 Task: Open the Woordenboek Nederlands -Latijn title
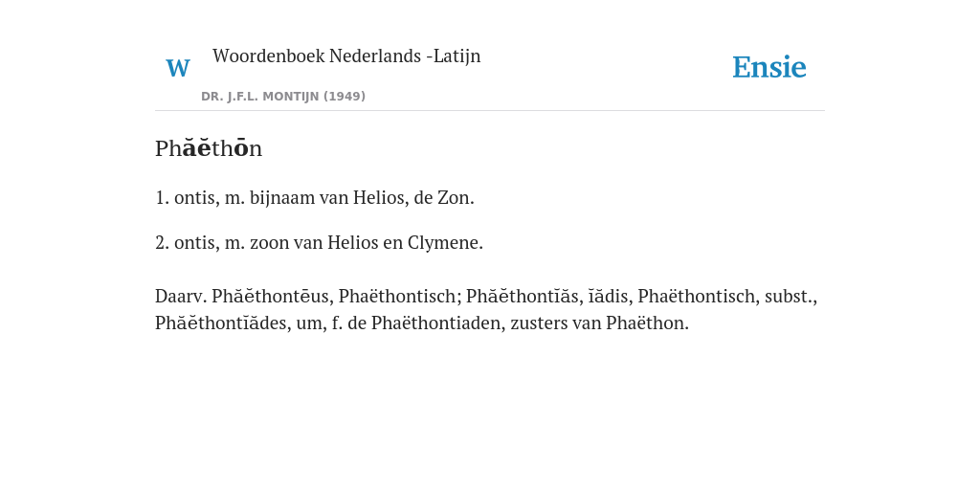pyautogui.click(x=346, y=56)
